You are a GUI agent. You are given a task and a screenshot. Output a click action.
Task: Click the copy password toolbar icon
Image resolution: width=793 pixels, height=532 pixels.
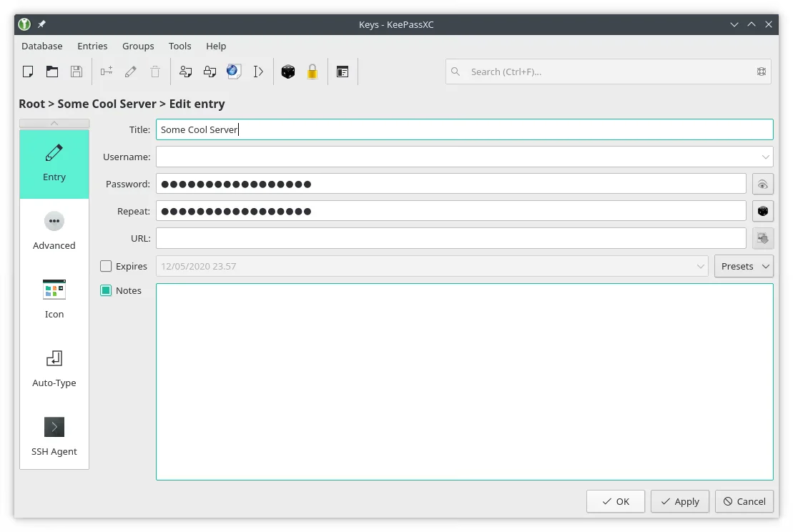point(210,72)
